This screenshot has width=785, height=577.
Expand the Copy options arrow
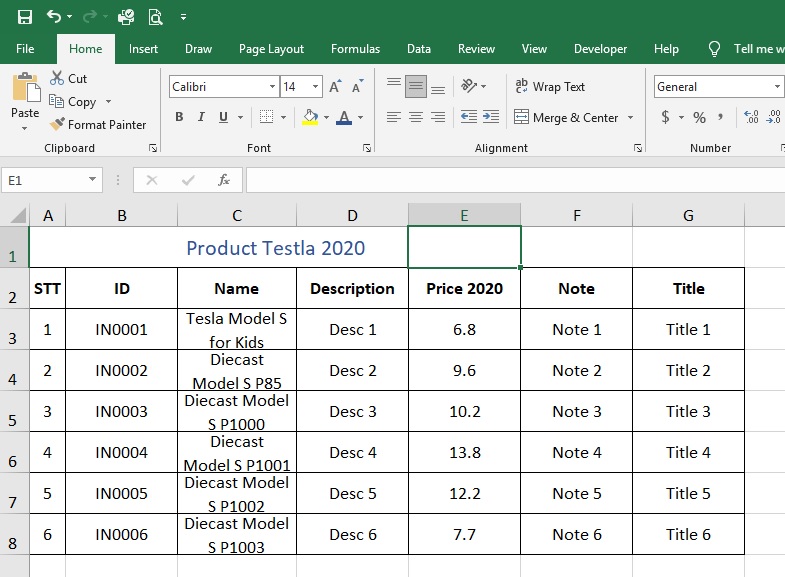point(108,102)
